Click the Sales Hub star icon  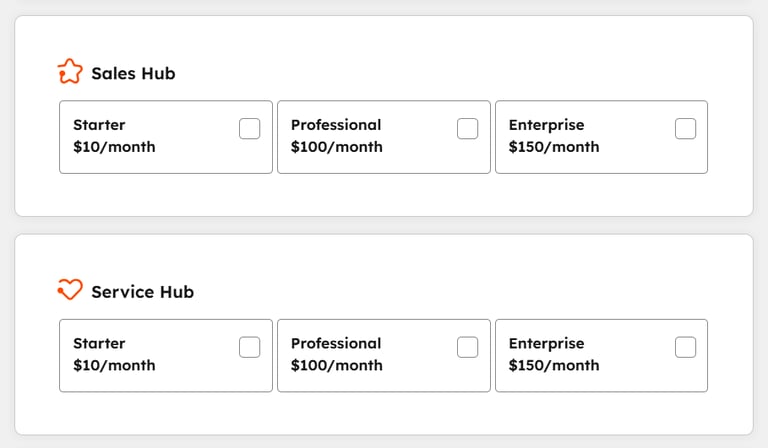70,71
